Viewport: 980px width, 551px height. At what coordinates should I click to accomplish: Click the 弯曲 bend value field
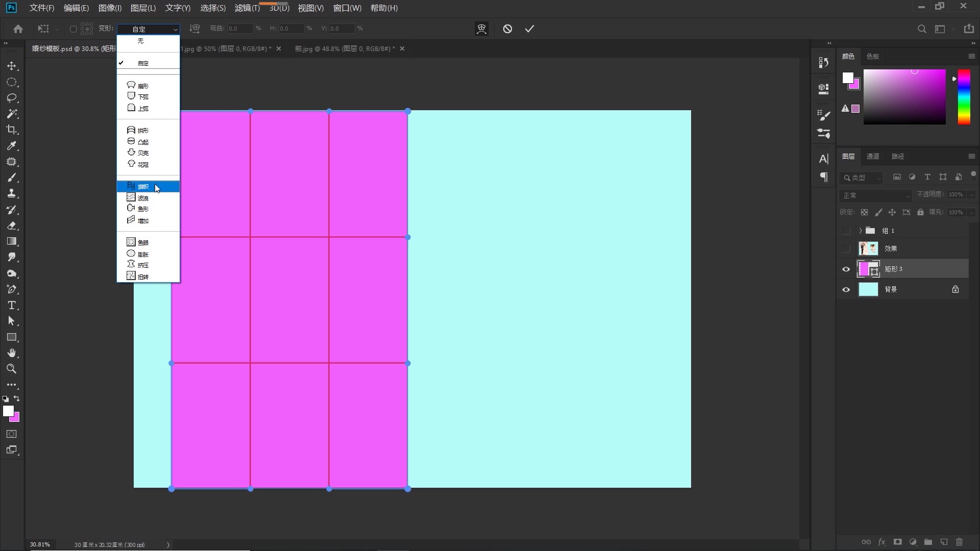(x=239, y=29)
